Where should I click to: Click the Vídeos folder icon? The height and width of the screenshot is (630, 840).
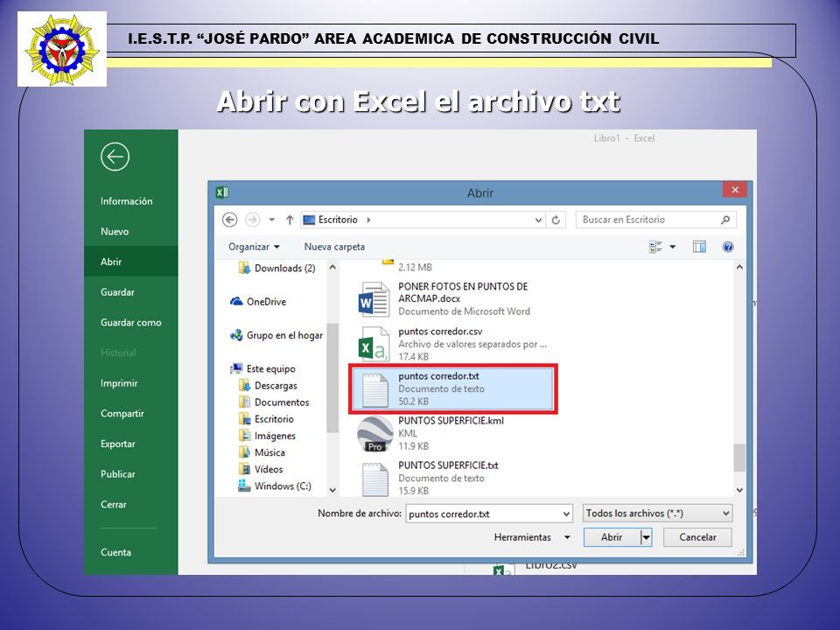coord(244,469)
